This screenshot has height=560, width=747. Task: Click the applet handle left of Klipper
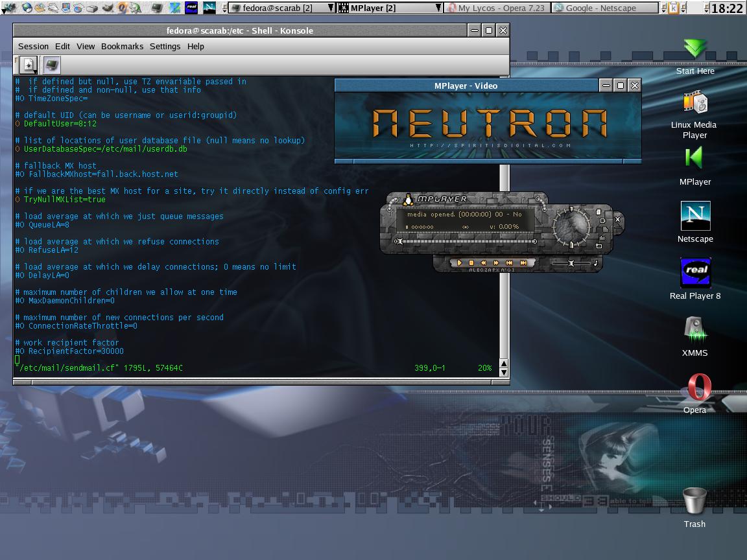(x=663, y=8)
